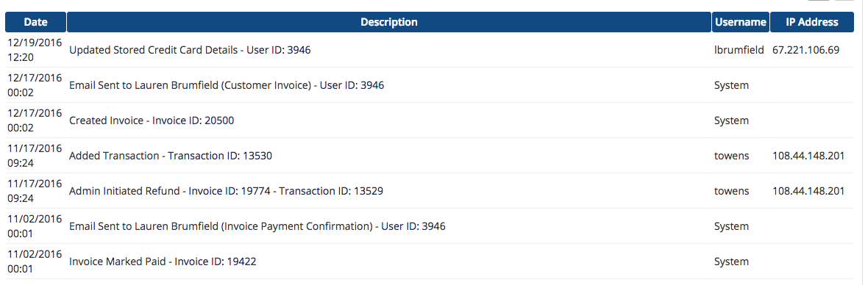This screenshot has width=868, height=285.
Task: Click towens username on Added Transaction row
Action: (x=731, y=156)
